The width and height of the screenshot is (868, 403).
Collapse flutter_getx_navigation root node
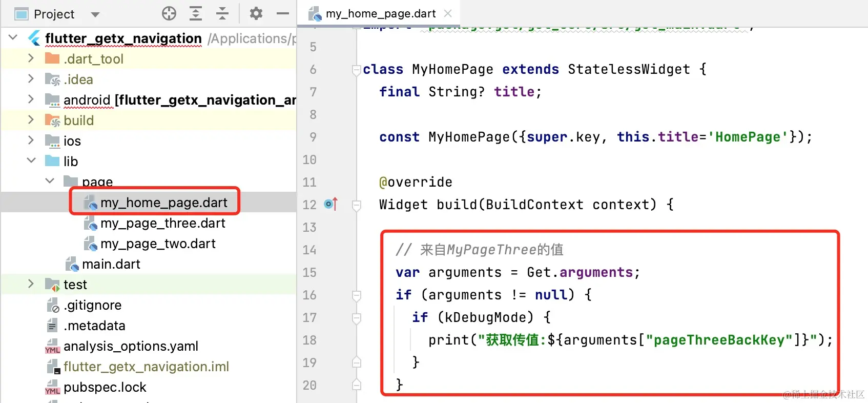coord(13,38)
